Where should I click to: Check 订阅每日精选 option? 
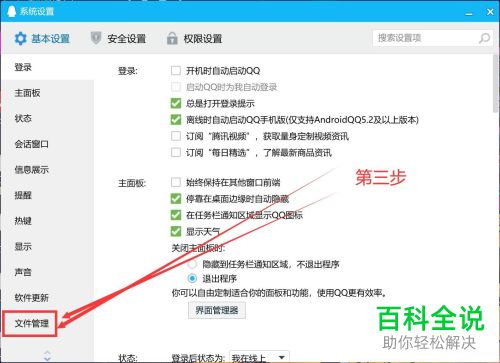176,153
